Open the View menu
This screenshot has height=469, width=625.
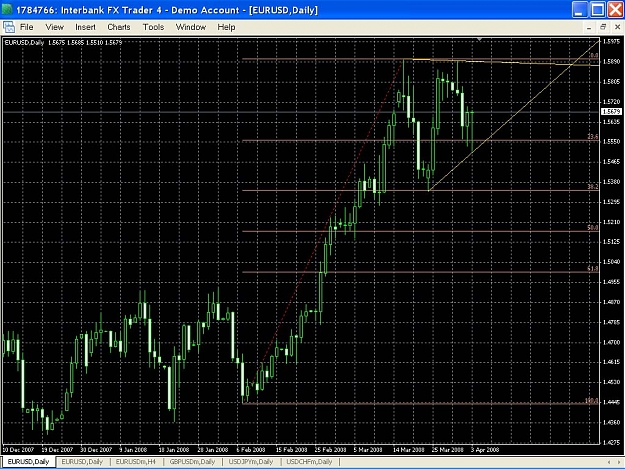55,27
